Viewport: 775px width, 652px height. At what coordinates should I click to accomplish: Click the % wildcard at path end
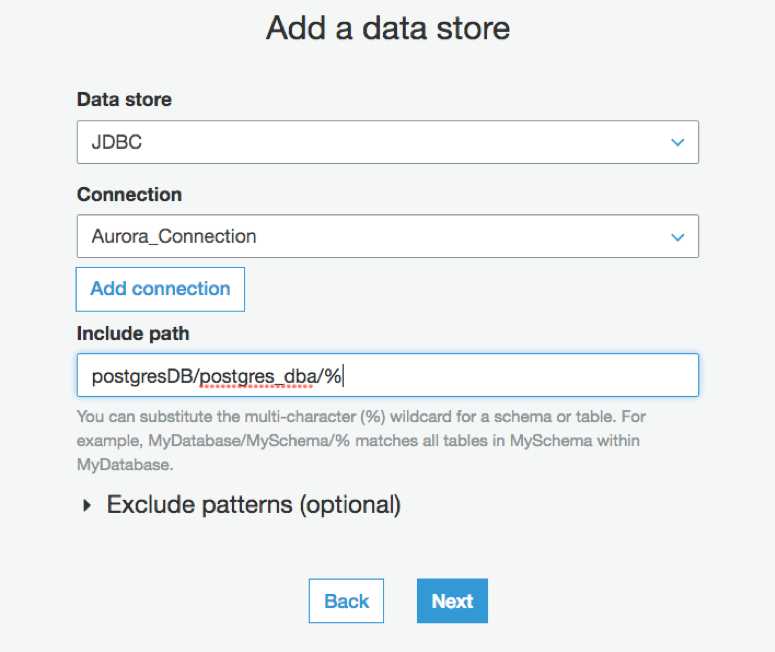(332, 376)
